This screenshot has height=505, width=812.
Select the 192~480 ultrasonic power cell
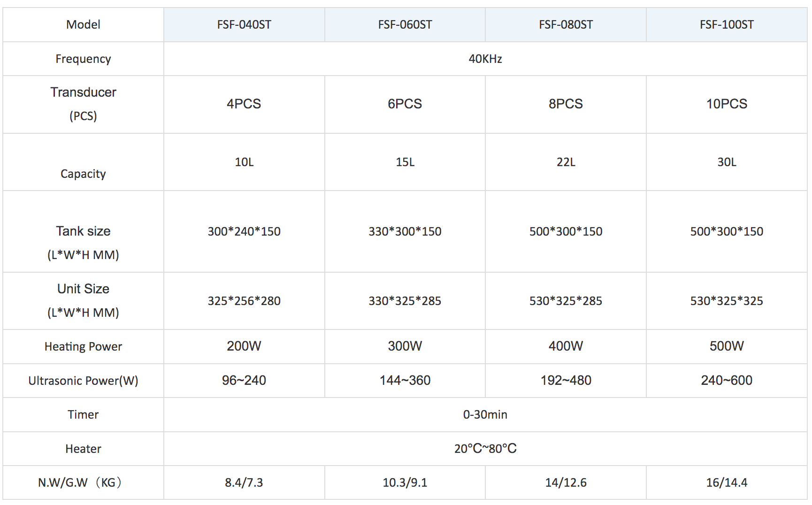pos(566,381)
